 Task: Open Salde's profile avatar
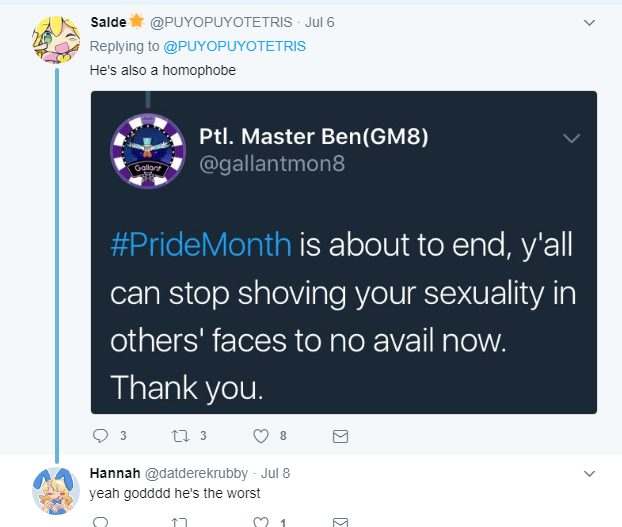coord(56,40)
